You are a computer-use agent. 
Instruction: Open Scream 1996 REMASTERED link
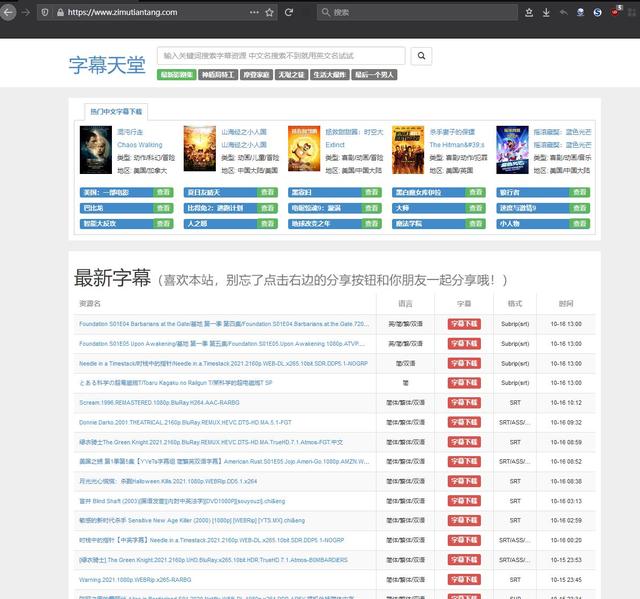coord(159,403)
